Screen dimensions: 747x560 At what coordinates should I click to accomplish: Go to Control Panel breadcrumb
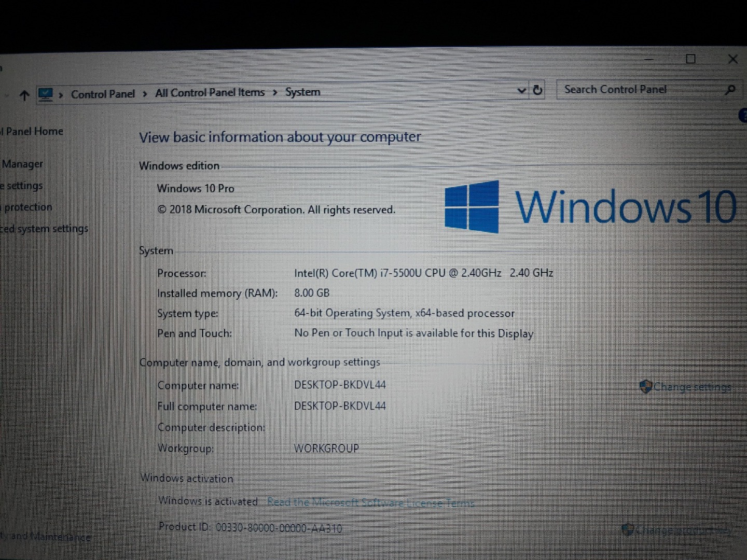103,94
